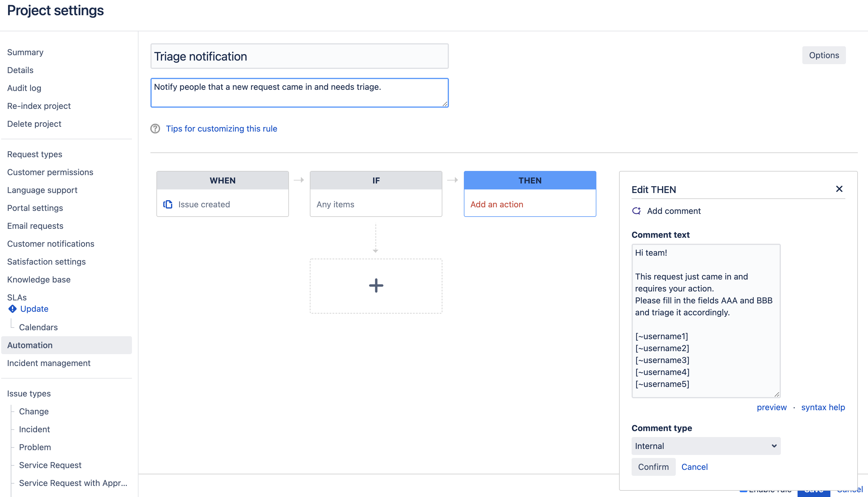Edit the rule name field

[299, 56]
